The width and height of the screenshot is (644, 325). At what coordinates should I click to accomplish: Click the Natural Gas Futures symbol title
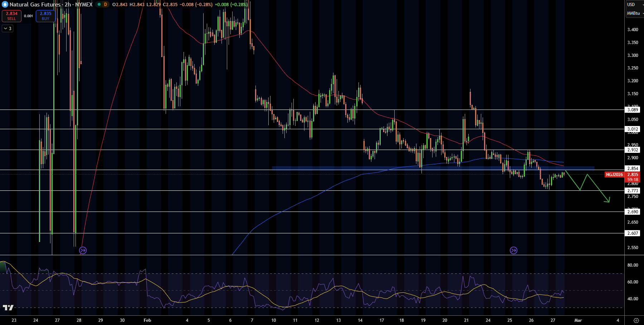point(35,4)
